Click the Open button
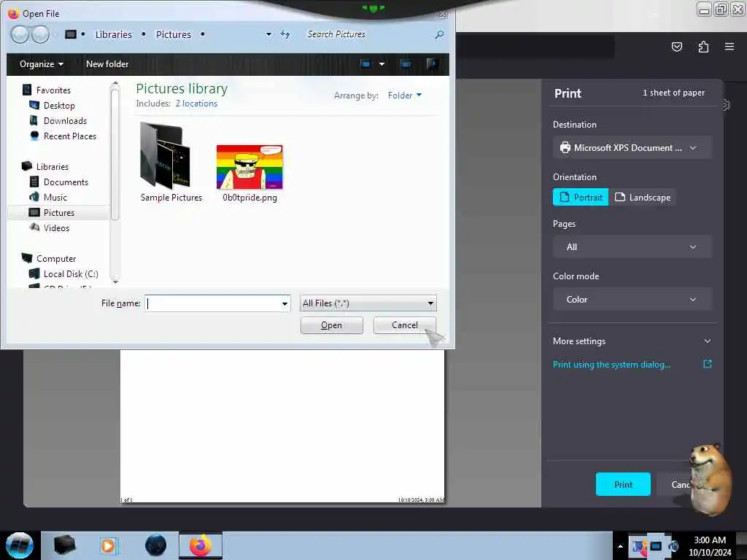747x560 pixels. (332, 325)
